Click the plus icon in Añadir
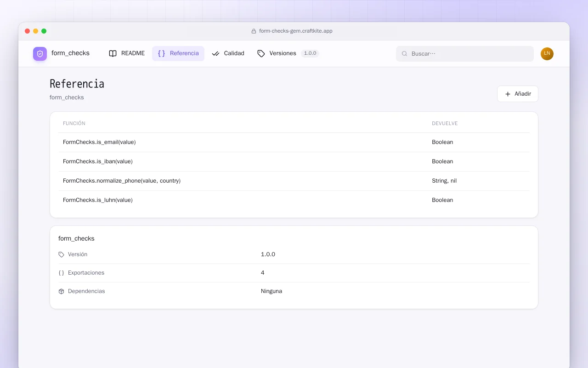Viewport: 588px width, 368px height. [508, 94]
